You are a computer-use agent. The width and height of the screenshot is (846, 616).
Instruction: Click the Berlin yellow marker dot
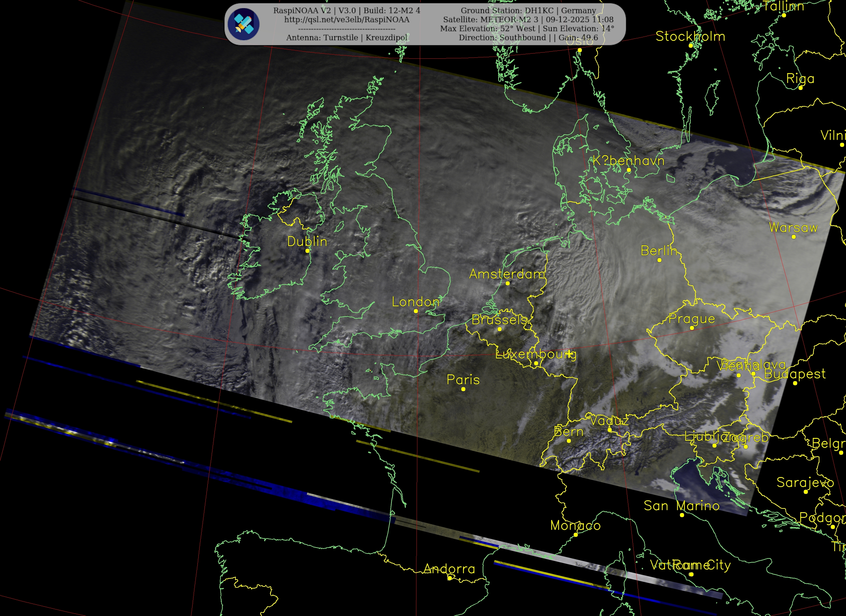660,260
